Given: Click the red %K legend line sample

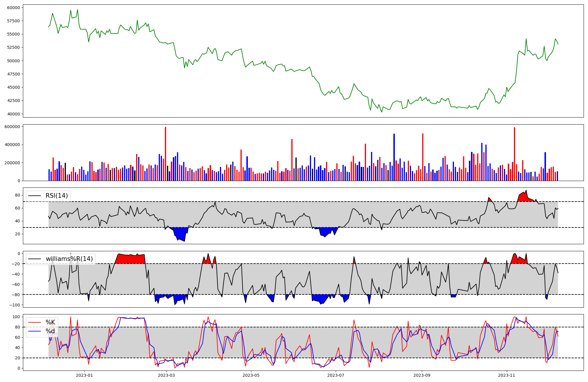Looking at the screenshot, I should pyautogui.click(x=34, y=322).
